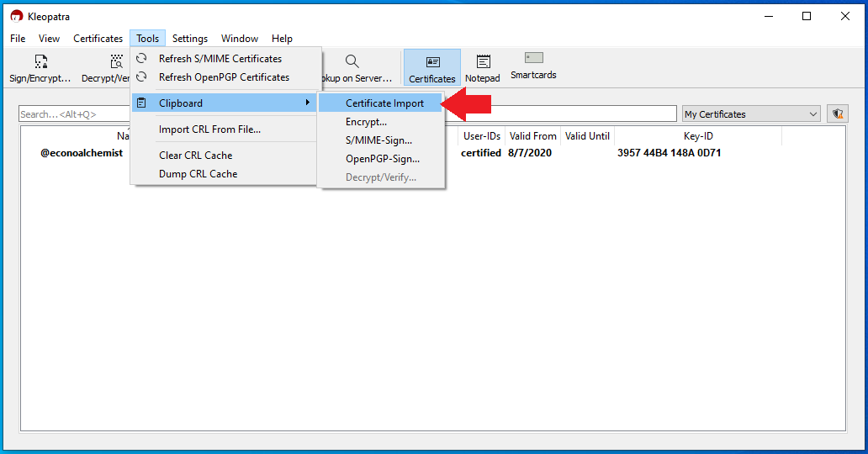This screenshot has height=454, width=868.
Task: Close the Kleopatra window
Action: coord(844,17)
